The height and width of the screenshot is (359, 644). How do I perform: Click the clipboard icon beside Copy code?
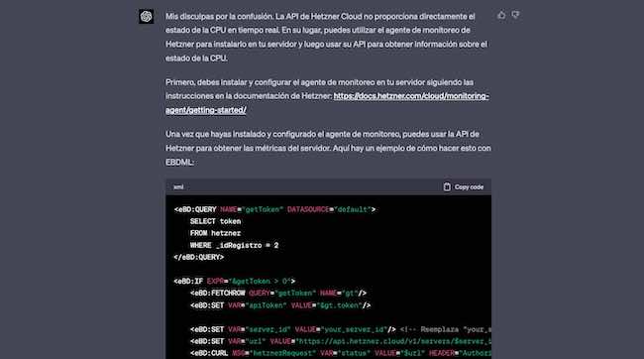[x=447, y=186]
